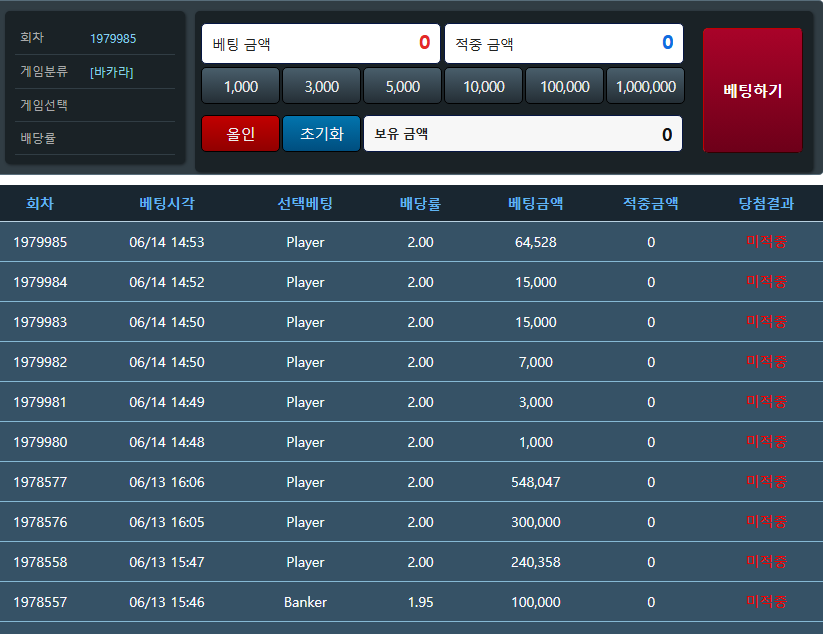
Task: Click the Banker selection cell
Action: point(305,602)
